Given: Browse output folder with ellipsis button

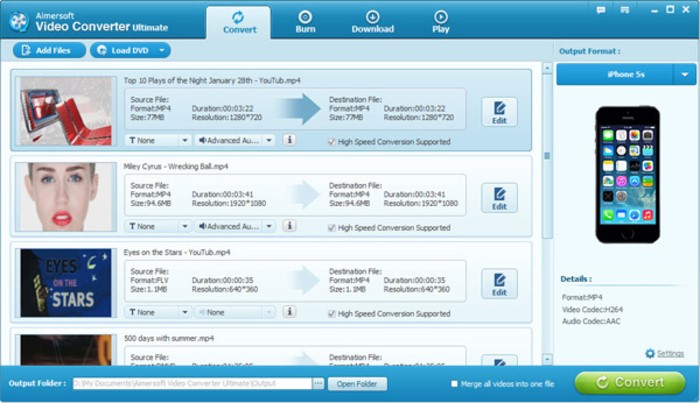Looking at the screenshot, I should (x=318, y=383).
